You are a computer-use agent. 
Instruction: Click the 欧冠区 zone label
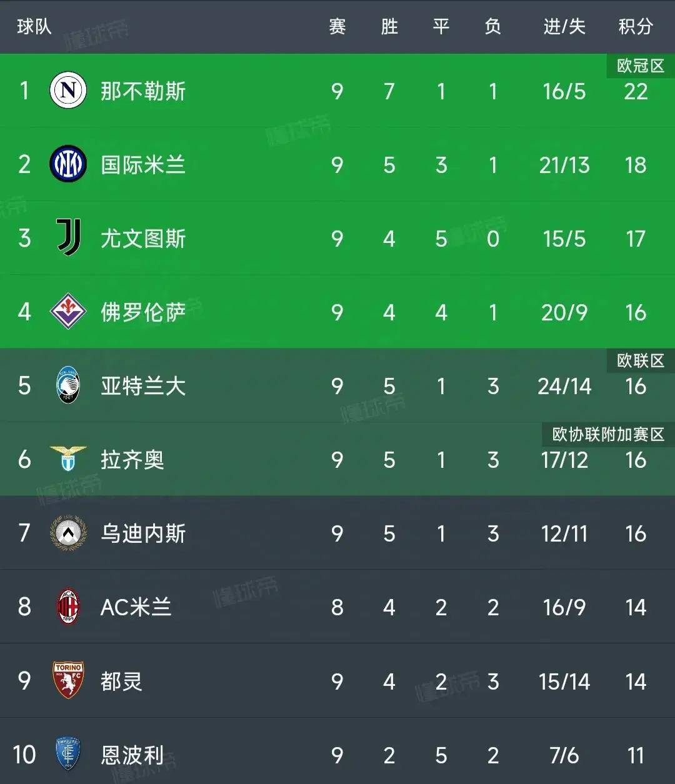coord(640,66)
